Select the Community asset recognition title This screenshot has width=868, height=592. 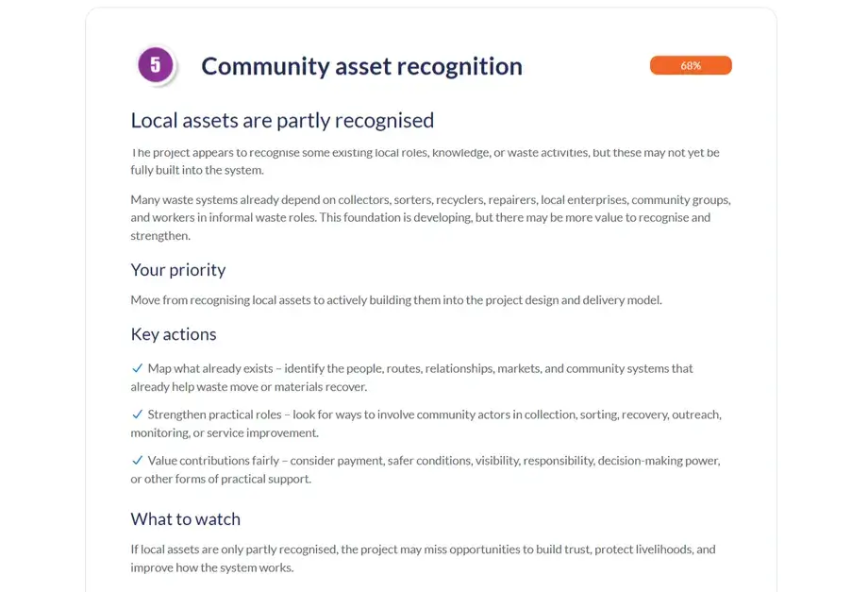pyautogui.click(x=361, y=66)
